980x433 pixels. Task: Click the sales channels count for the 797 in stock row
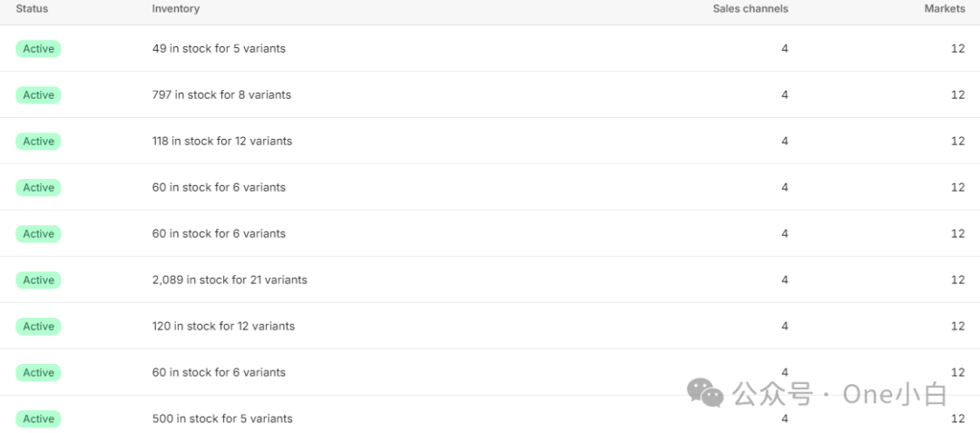click(785, 95)
